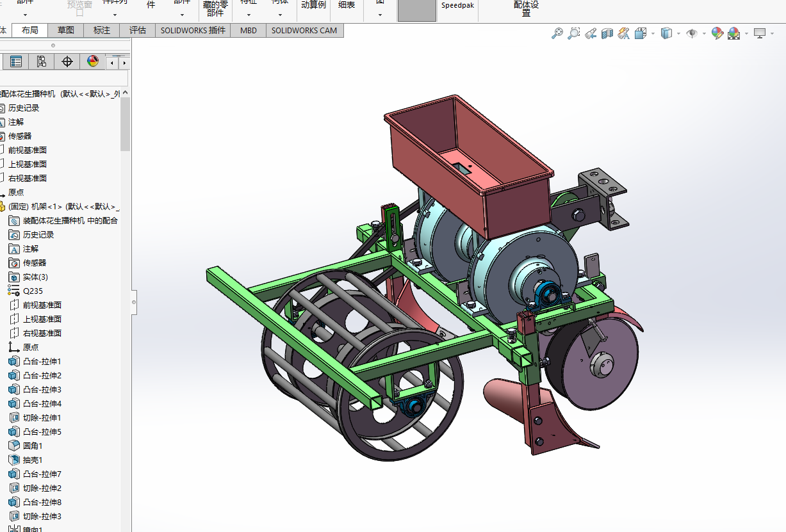This screenshot has width=786, height=532.
Task: Click the Speedpak button
Action: point(457,5)
